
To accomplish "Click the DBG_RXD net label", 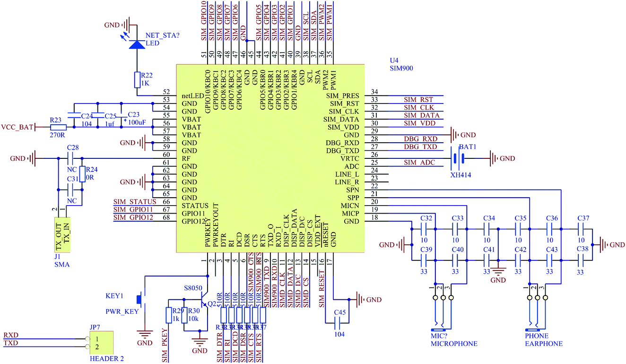I will pos(420,139).
